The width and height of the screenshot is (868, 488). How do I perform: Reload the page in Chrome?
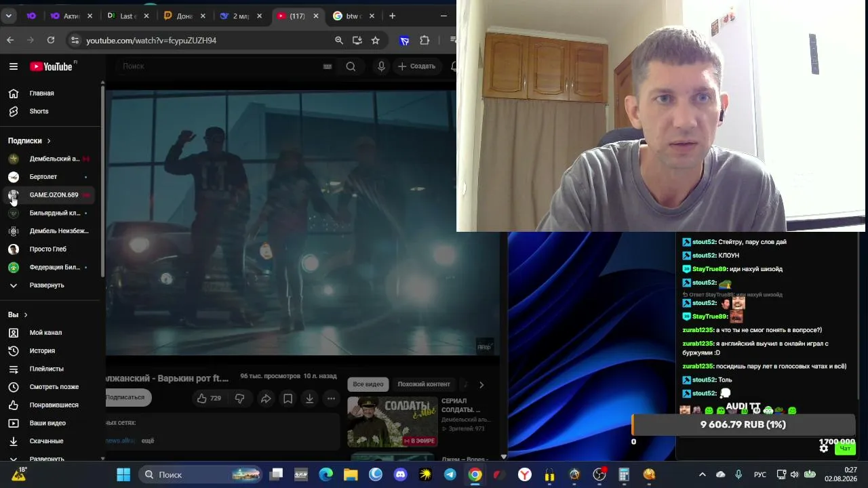[51, 41]
